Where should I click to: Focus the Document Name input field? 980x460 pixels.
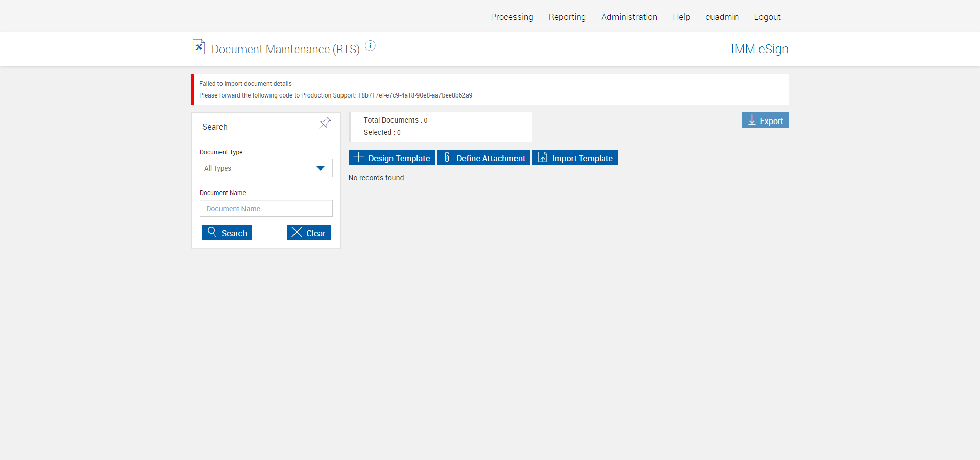click(x=266, y=208)
